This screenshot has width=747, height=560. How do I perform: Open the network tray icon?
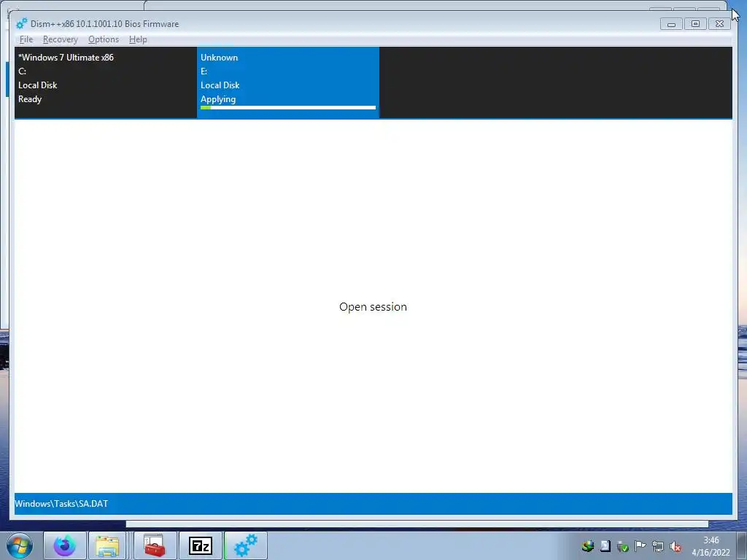pyautogui.click(x=658, y=546)
